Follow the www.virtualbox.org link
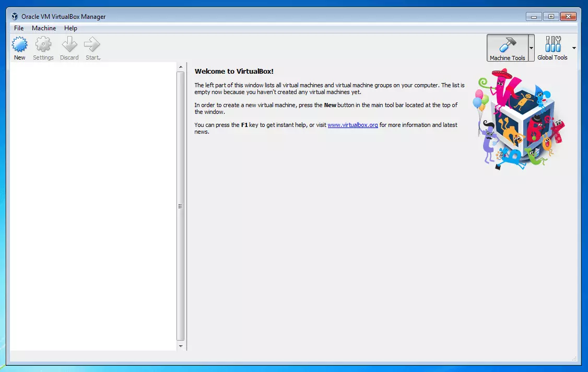588x372 pixels. click(x=352, y=125)
